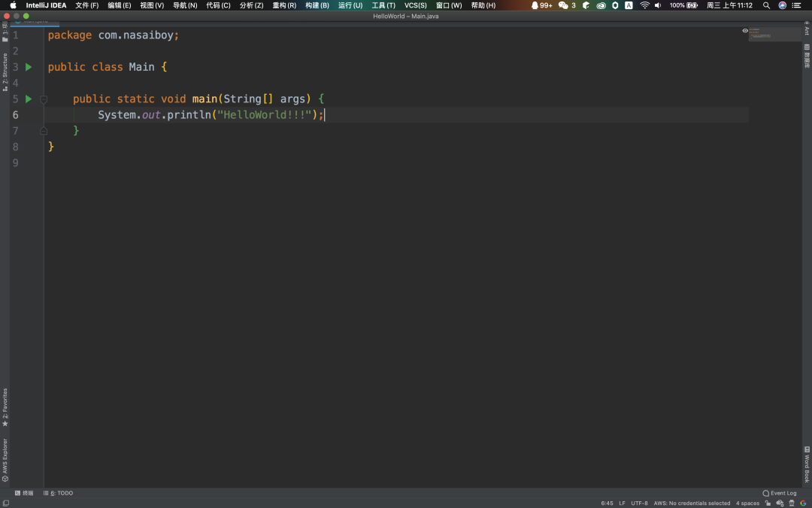Change the 4 spaces indent setting
This screenshot has width=812, height=508.
click(747, 503)
